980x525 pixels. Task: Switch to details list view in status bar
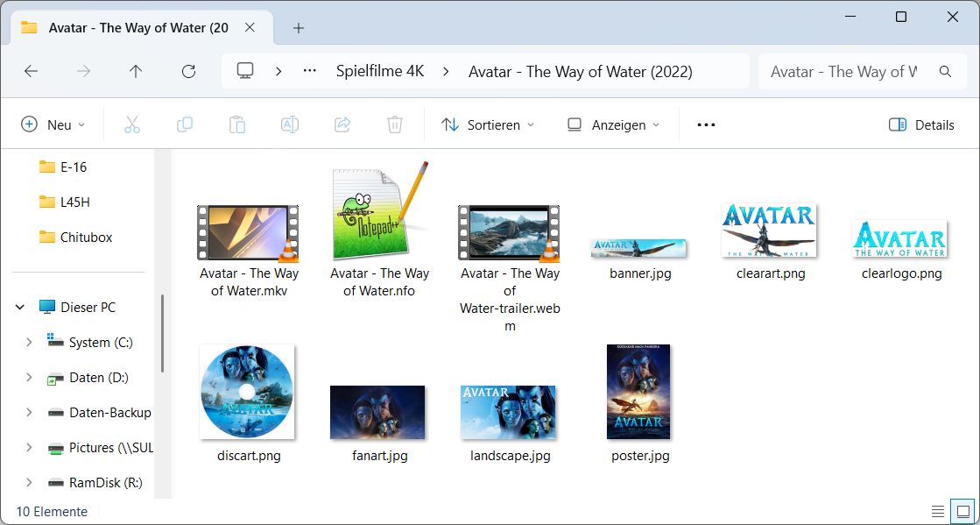tap(938, 511)
